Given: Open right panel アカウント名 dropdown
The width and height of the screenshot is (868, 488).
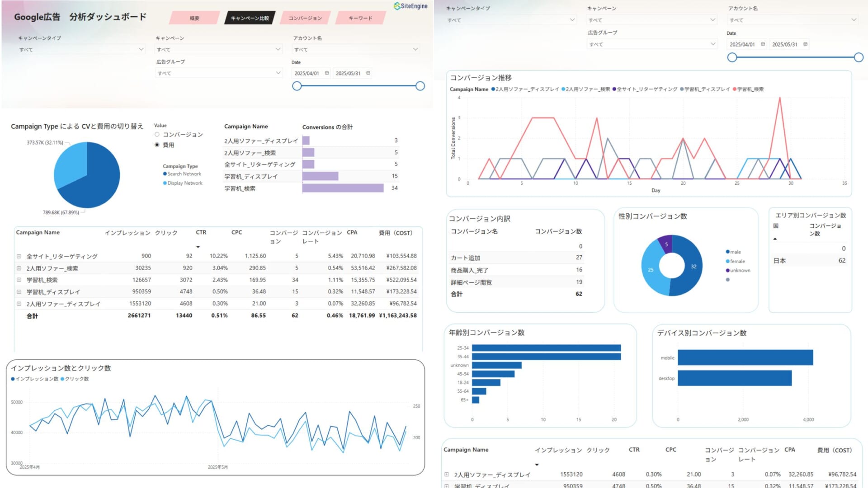Looking at the screenshot, I should 793,20.
